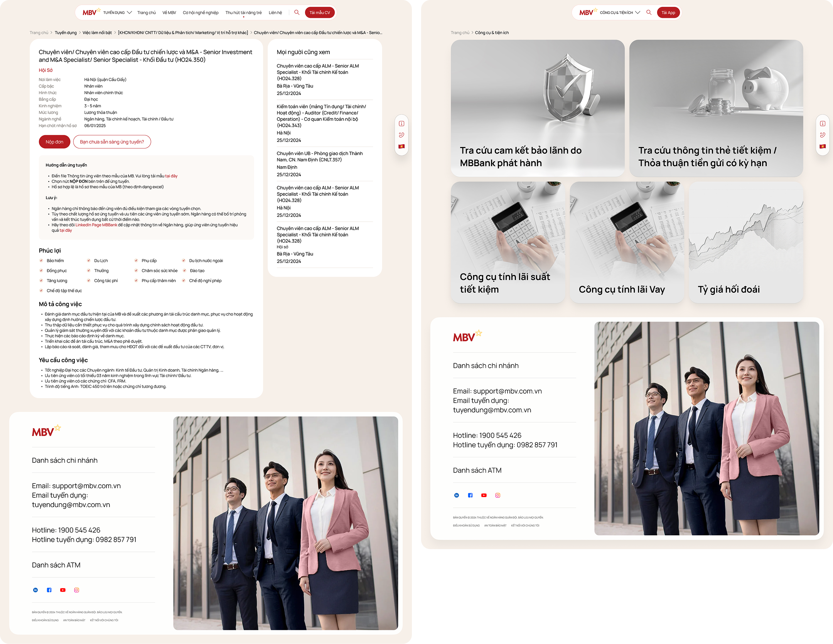Click the phone call icon on tools page sidebar
This screenshot has height=644, width=833.
[823, 135]
